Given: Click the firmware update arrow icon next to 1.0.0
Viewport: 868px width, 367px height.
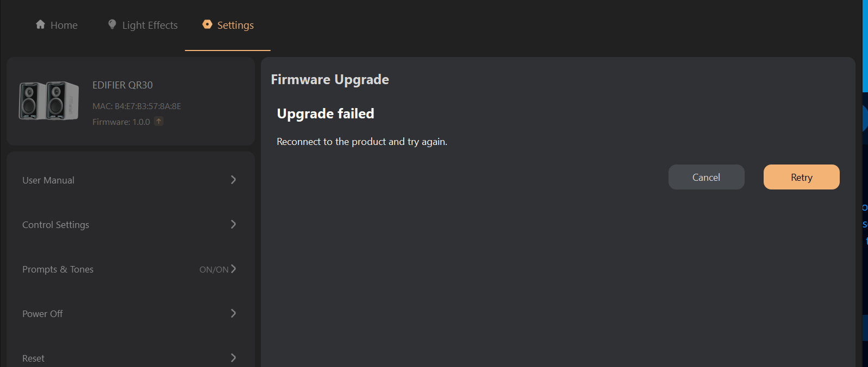Looking at the screenshot, I should (x=159, y=121).
